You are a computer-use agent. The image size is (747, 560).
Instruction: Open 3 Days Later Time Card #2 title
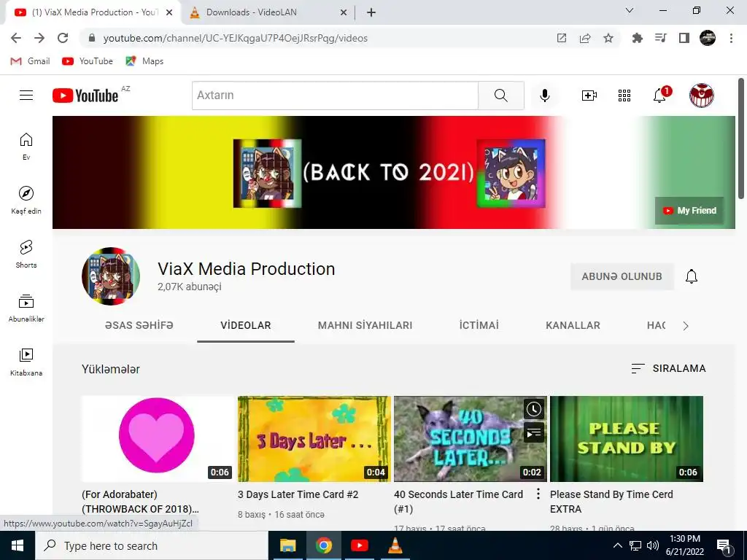(298, 494)
